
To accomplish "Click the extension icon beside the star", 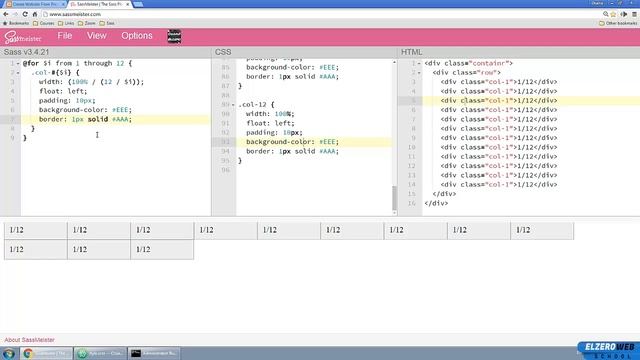I will click(x=624, y=14).
